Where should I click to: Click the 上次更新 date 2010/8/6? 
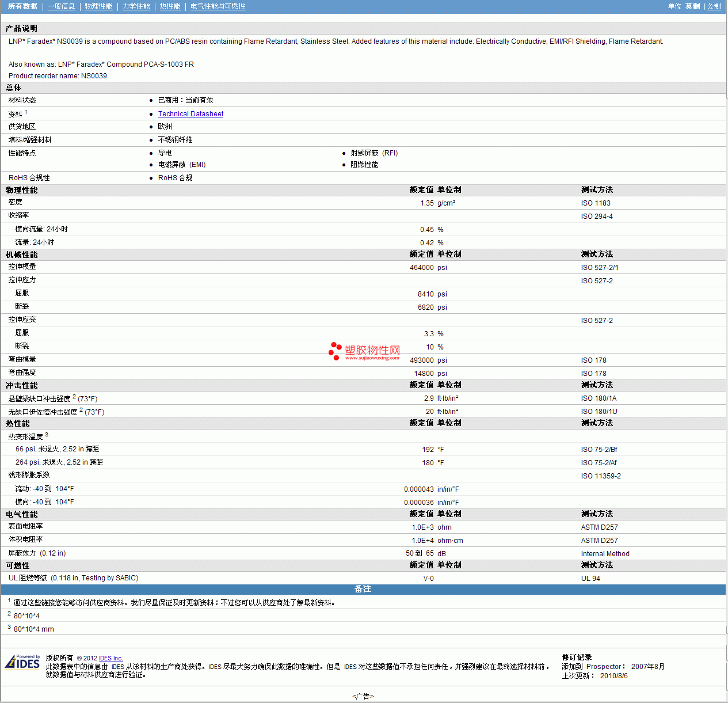[x=614, y=676]
